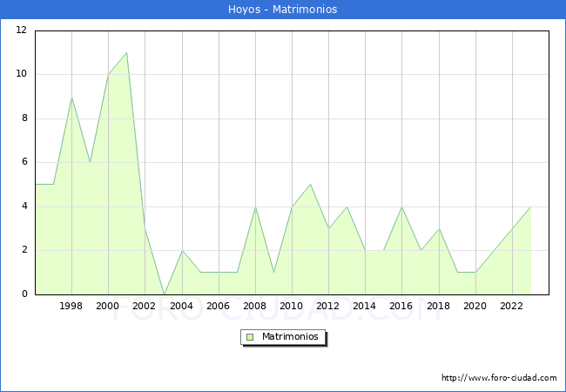The height and width of the screenshot is (392, 566).
Task: Click the 2001 peak data point at 11
Action: point(127,52)
